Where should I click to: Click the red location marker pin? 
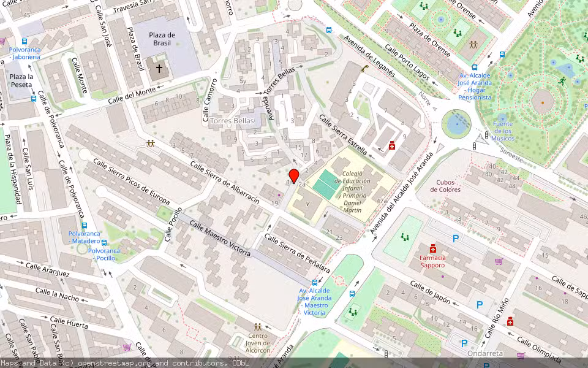294,176
